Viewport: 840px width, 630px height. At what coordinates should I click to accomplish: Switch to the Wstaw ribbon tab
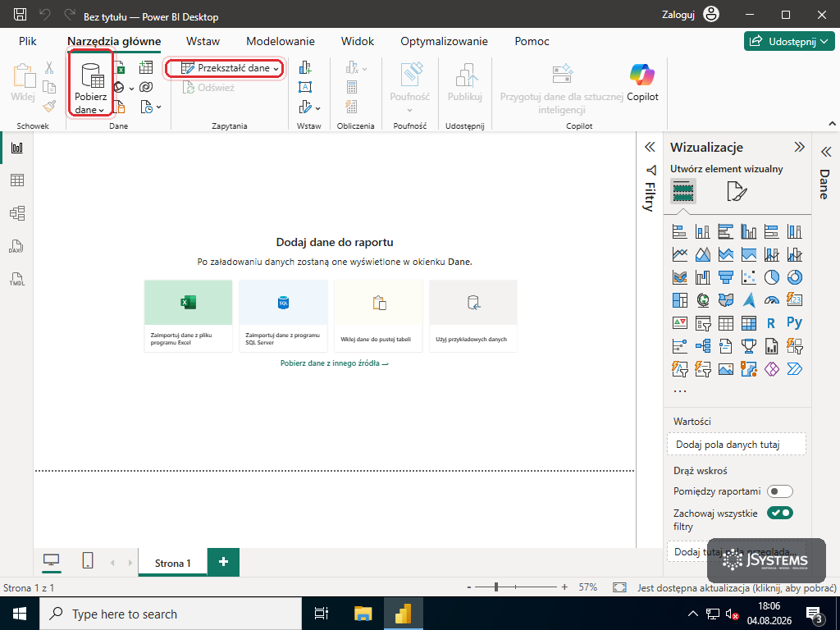[x=203, y=41]
